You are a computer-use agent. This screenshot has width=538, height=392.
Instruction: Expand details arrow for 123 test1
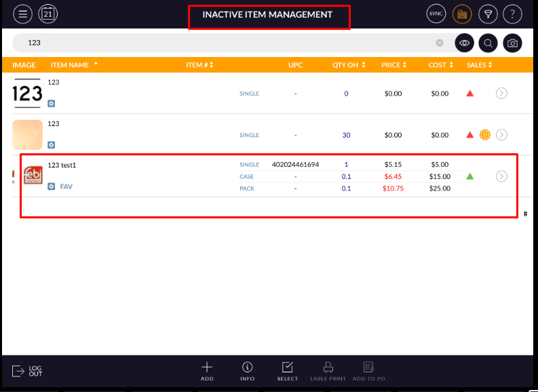pyautogui.click(x=501, y=176)
